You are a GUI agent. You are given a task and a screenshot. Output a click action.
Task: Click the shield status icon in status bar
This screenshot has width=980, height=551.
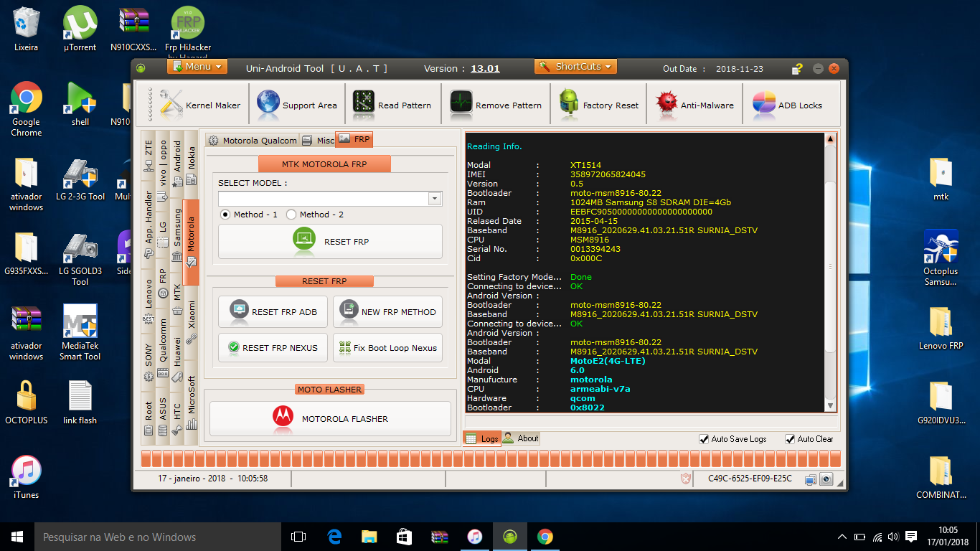[687, 479]
